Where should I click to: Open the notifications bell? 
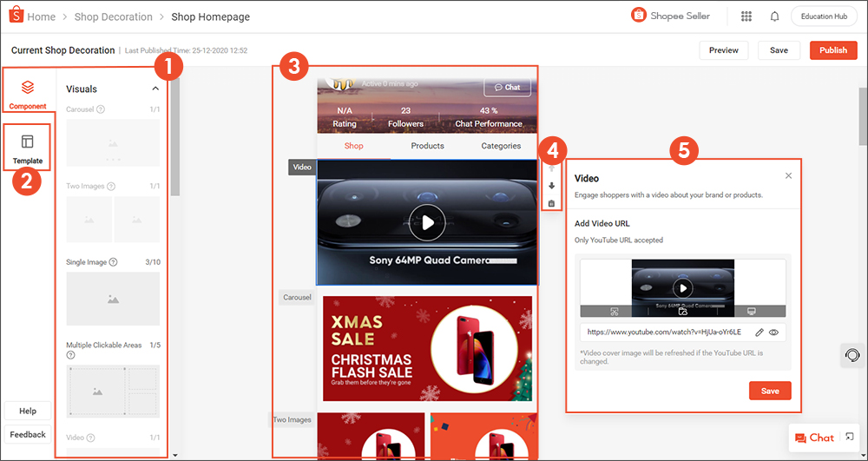click(x=774, y=16)
